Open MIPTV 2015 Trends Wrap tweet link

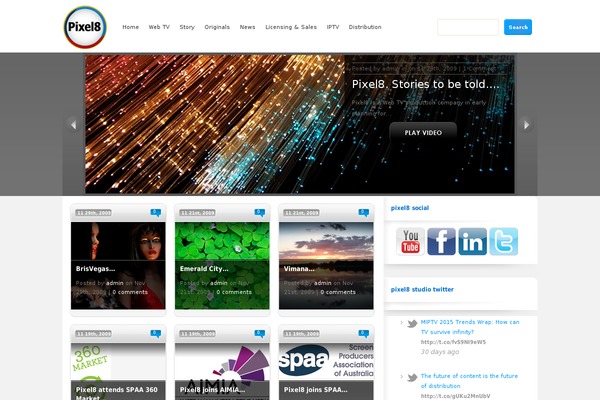(x=470, y=327)
